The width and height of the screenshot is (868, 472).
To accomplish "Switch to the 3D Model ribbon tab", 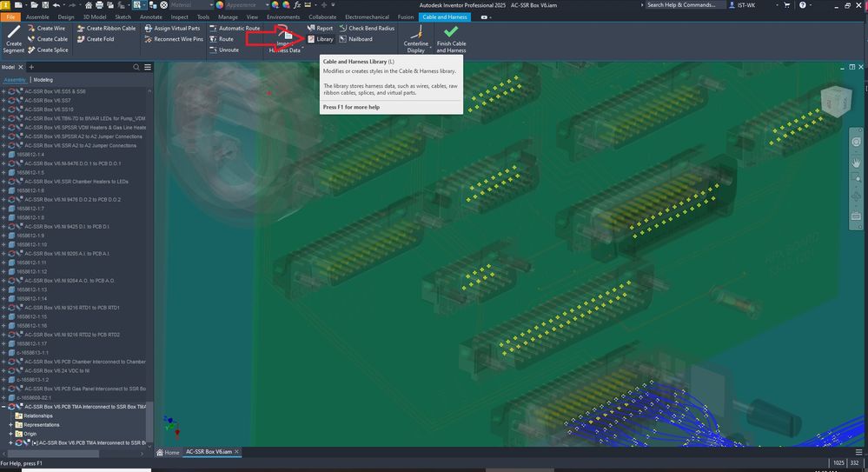I will point(95,17).
